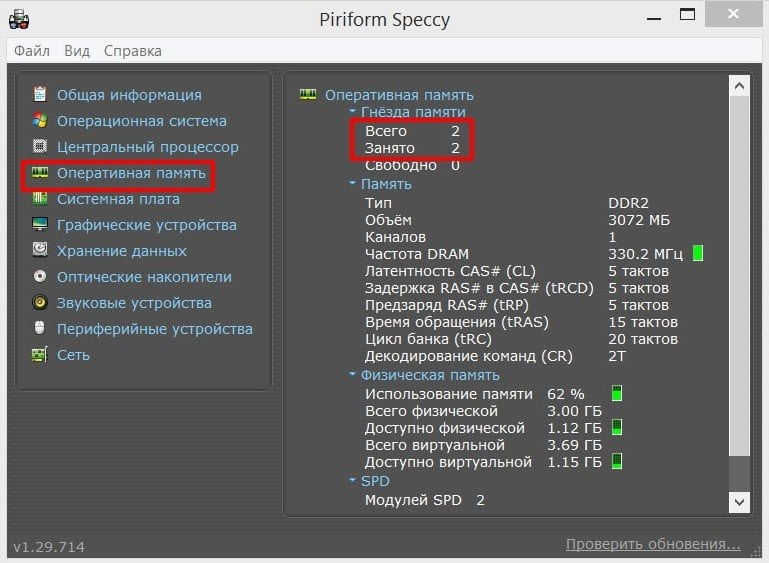Open Периферийные устройства section
The image size is (769, 563).
click(x=155, y=329)
